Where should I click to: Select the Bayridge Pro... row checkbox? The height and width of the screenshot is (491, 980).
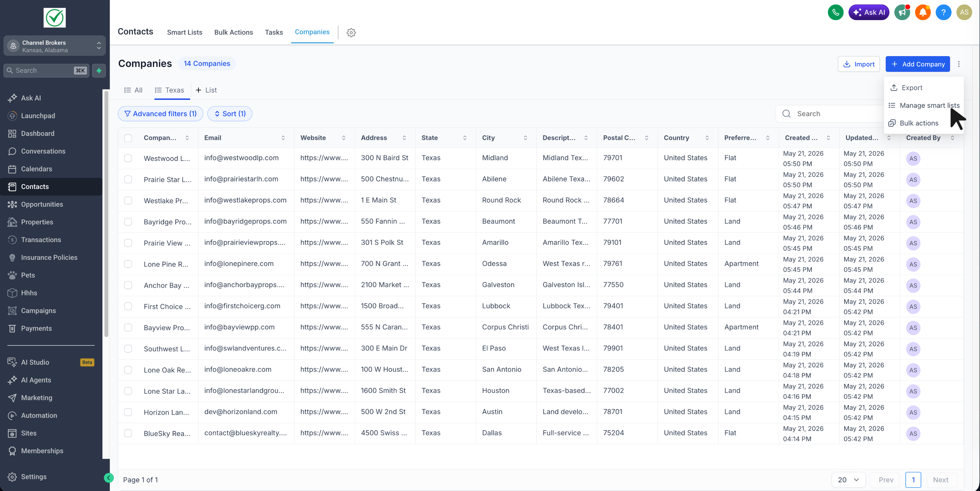tap(128, 222)
